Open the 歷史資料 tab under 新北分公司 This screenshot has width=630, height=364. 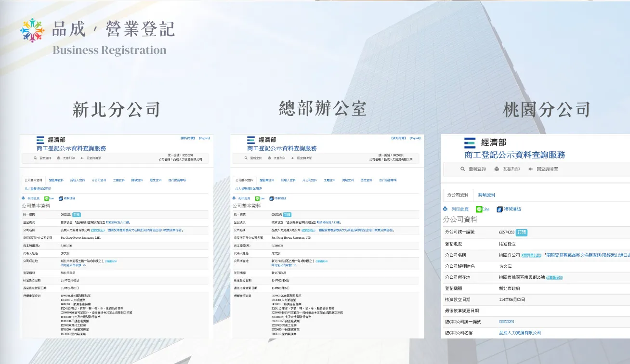(x=155, y=180)
